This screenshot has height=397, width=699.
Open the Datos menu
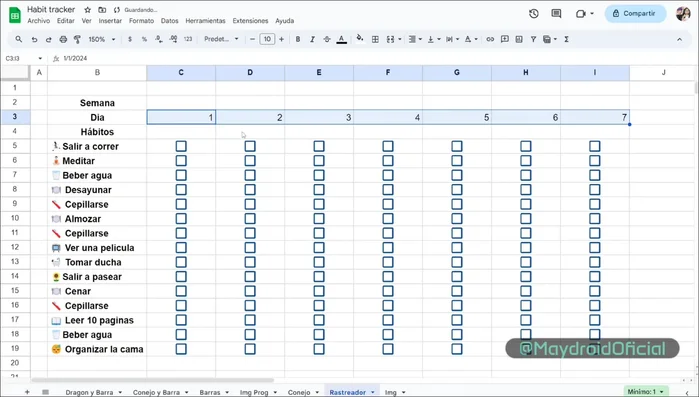pyautogui.click(x=169, y=20)
